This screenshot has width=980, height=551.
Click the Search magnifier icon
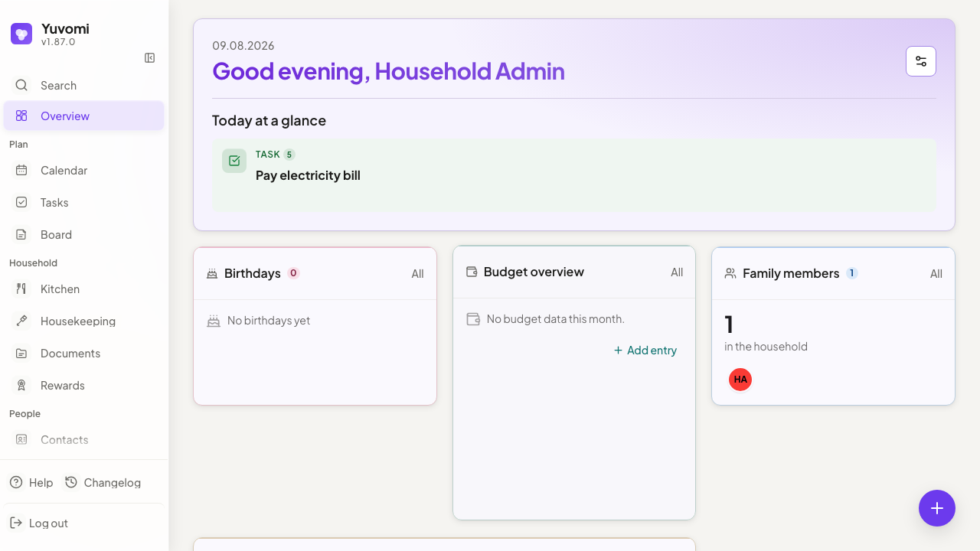(21, 85)
